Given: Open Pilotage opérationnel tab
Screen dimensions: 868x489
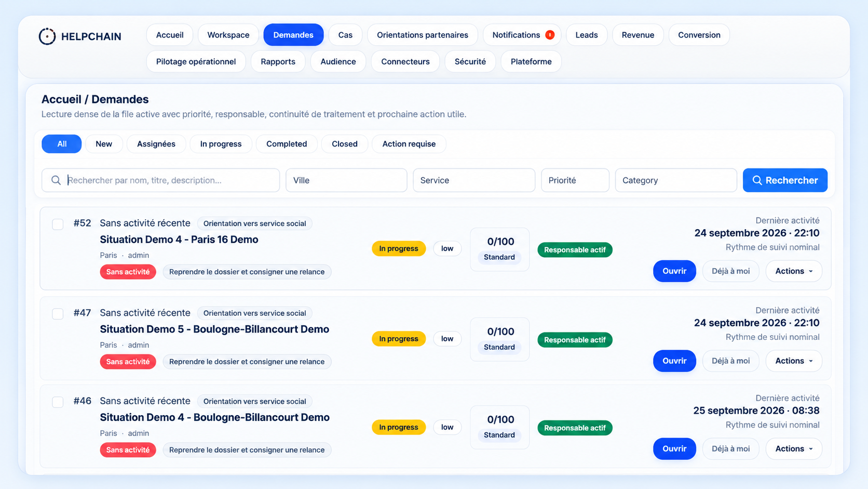Looking at the screenshot, I should click(x=196, y=61).
